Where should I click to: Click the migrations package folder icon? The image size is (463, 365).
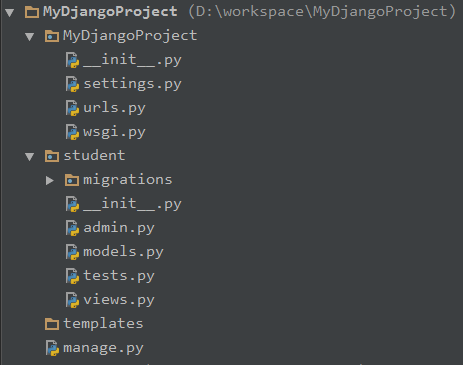[72, 180]
